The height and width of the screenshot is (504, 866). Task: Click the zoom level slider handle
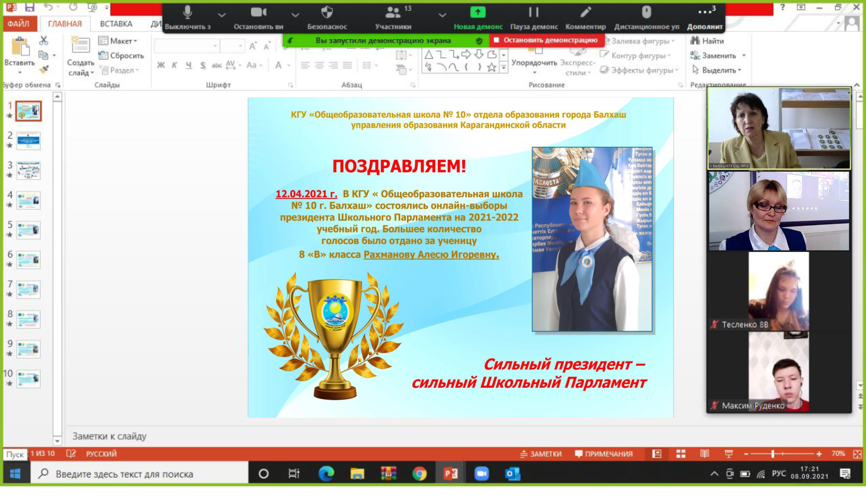[x=772, y=454]
